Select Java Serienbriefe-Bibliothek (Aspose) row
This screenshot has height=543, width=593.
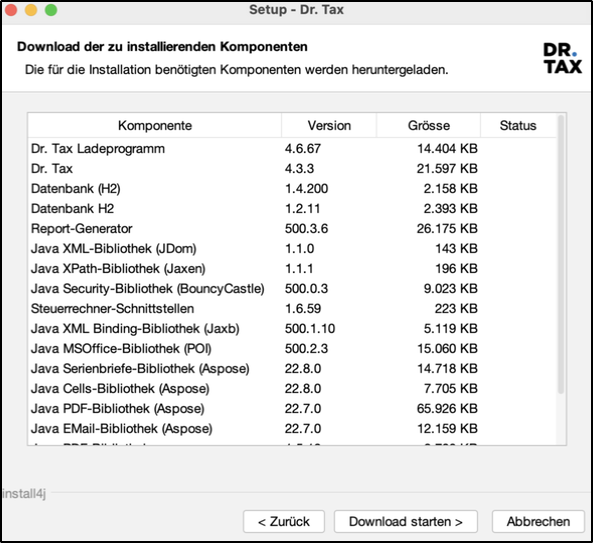point(292,369)
